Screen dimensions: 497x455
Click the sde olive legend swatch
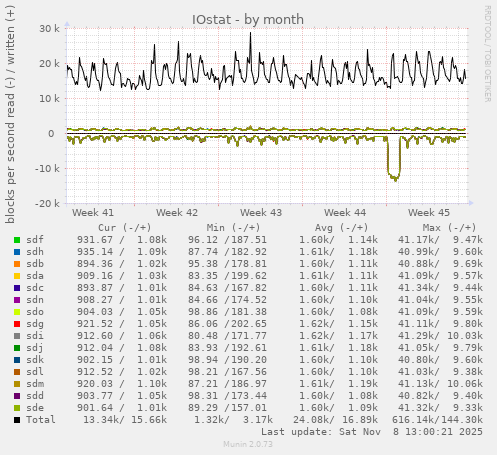pos(17,408)
